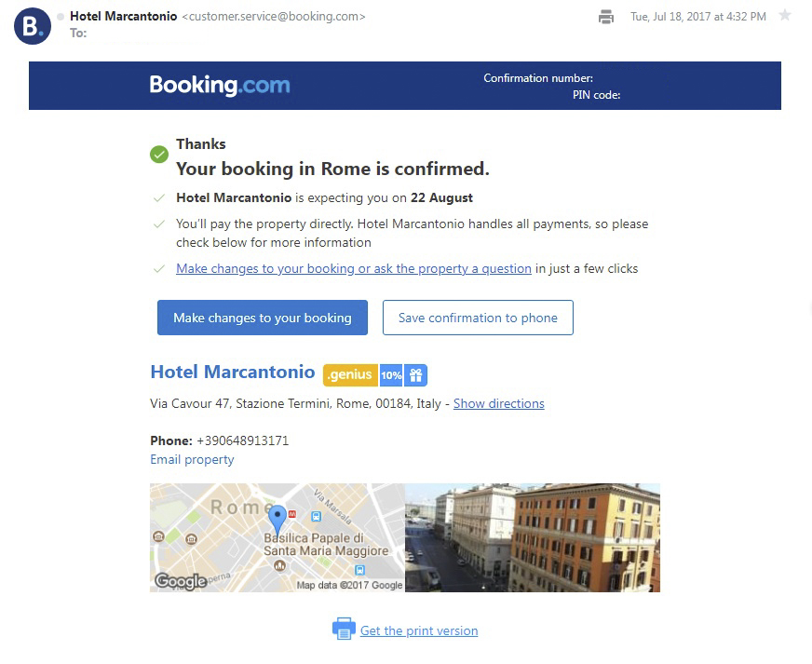Star this email message

785,15
